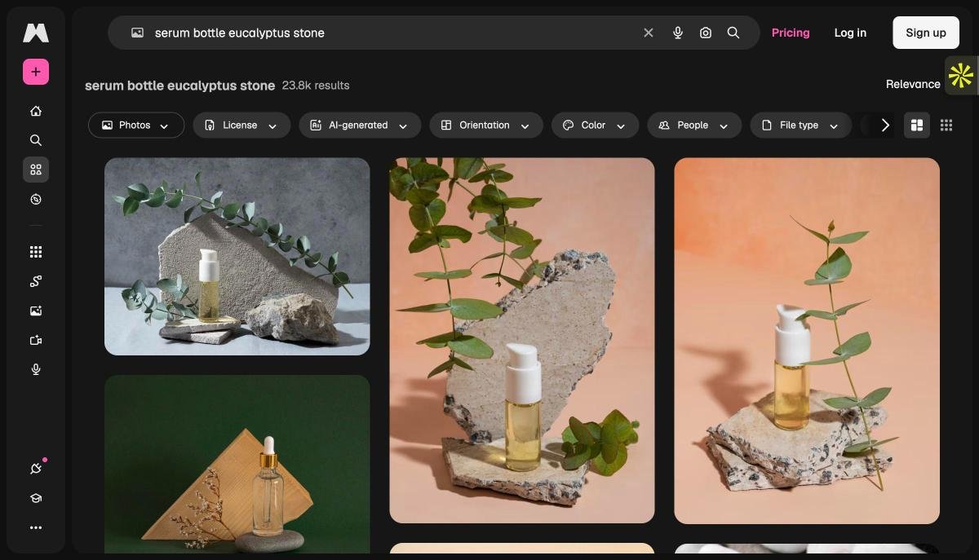Open the three-dot more sidebar icon
Screen dimensions: 979x560
[36, 527]
